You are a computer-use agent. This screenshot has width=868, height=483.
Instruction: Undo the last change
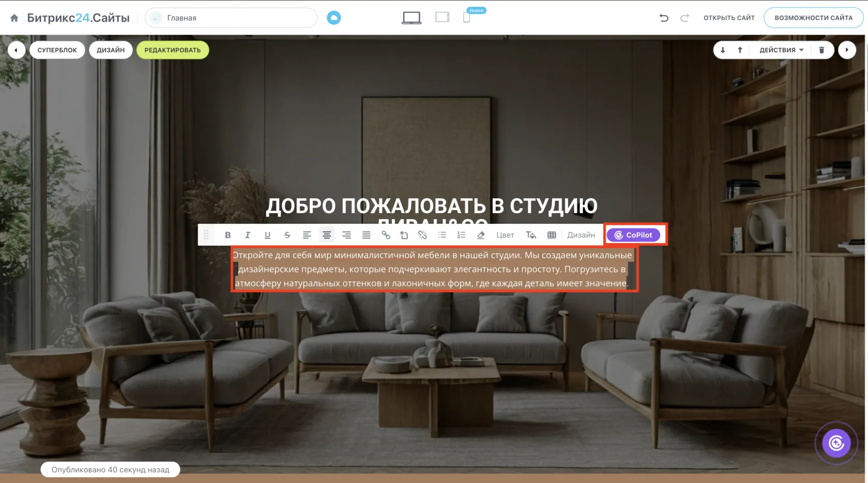664,18
